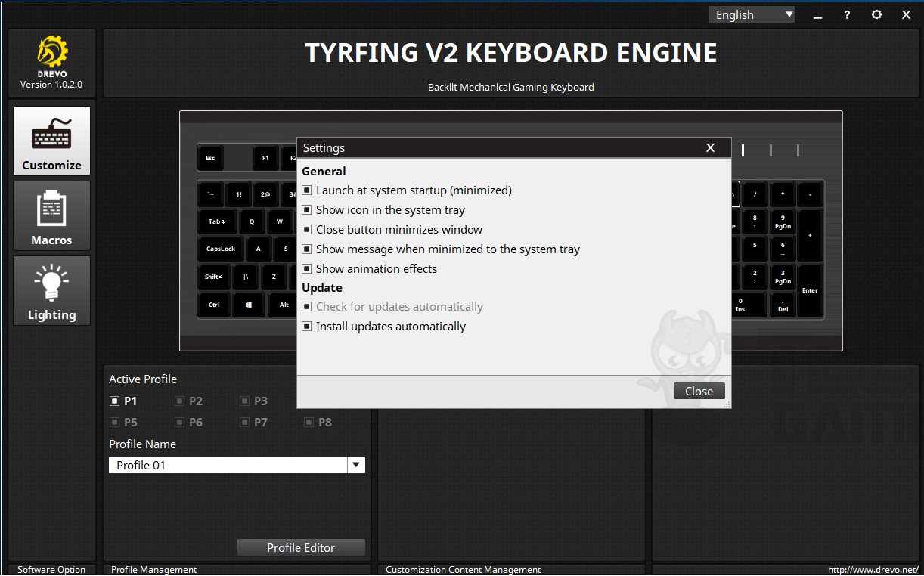
Task: Click the Profile Management label
Action: coord(153,570)
